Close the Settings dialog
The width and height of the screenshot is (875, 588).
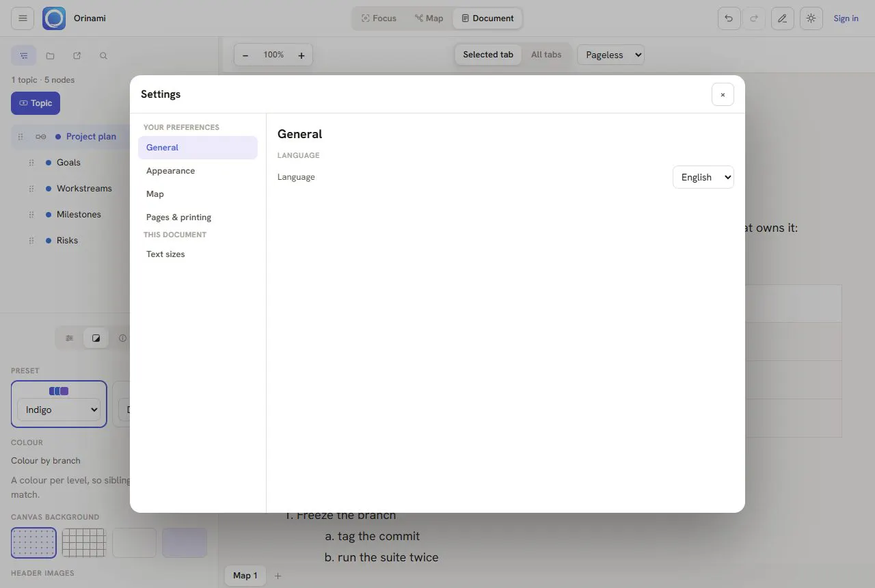tap(723, 94)
